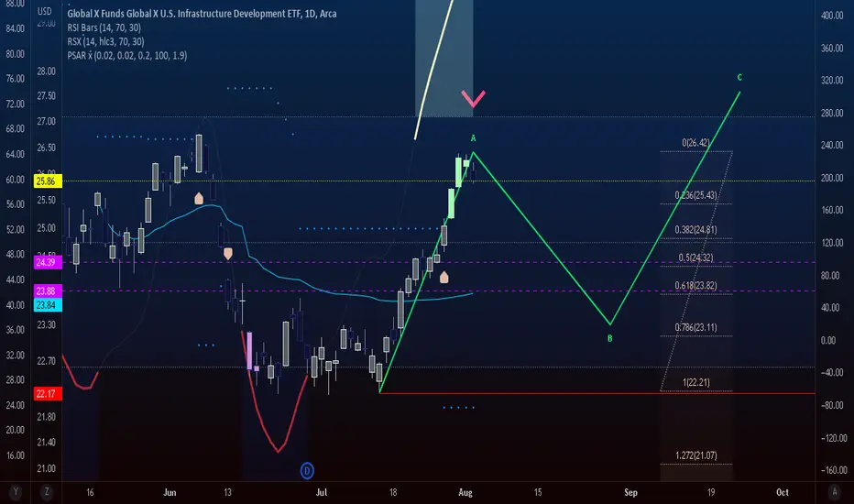Select the magenta 24.39 price label
The height and width of the screenshot is (504, 854).
pos(48,263)
